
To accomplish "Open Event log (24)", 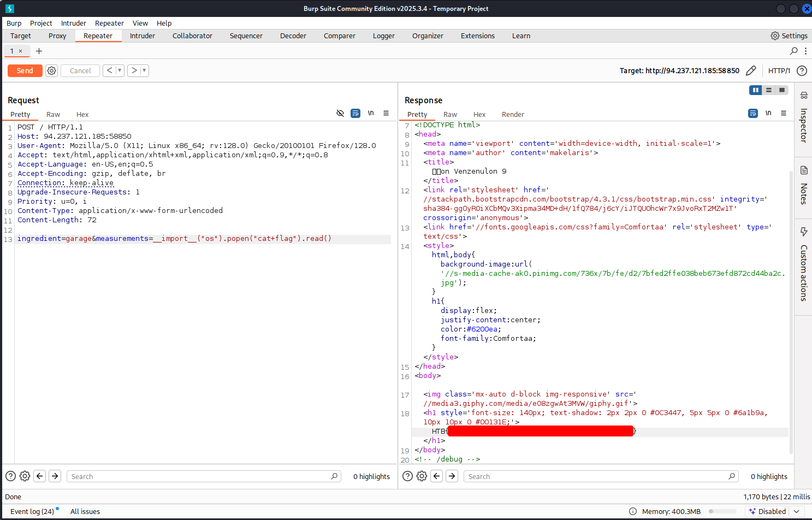I will tap(32, 511).
